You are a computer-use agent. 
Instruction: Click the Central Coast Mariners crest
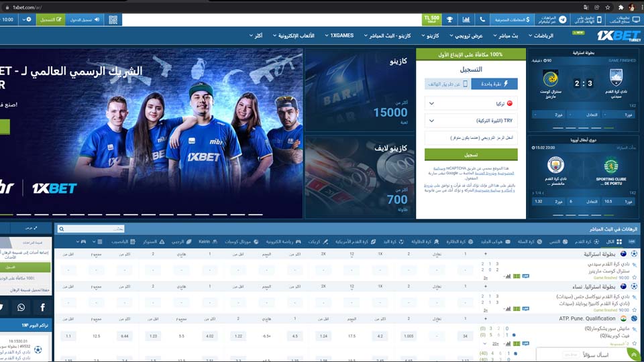pyautogui.click(x=550, y=79)
